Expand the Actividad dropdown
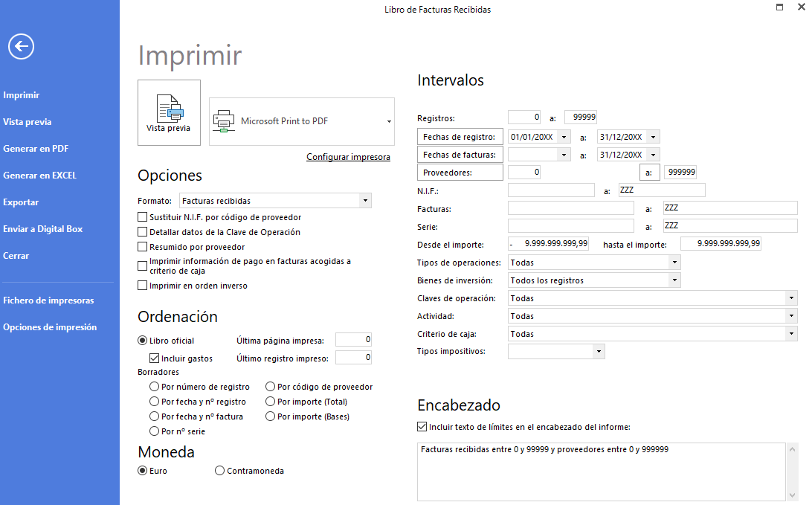 tap(791, 316)
